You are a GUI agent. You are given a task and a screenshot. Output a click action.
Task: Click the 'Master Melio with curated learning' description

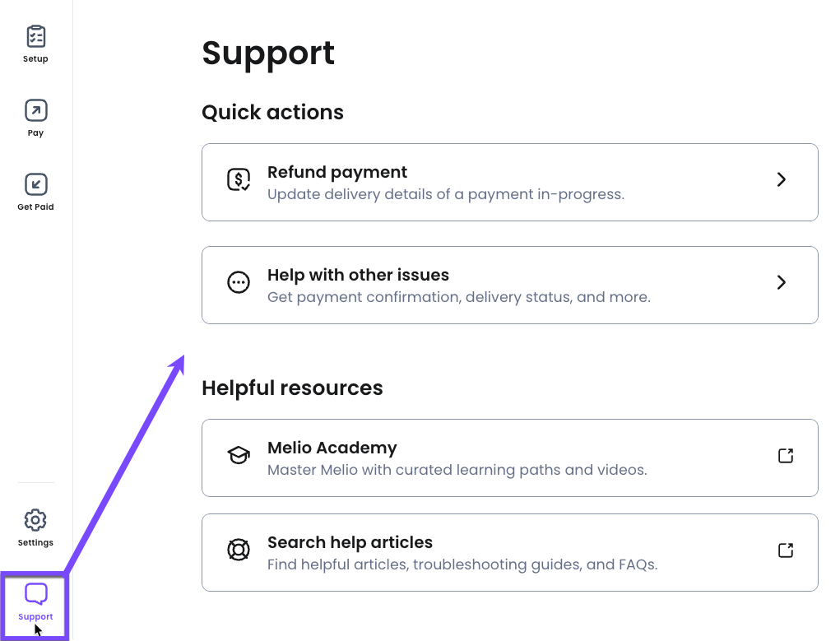[x=457, y=471]
